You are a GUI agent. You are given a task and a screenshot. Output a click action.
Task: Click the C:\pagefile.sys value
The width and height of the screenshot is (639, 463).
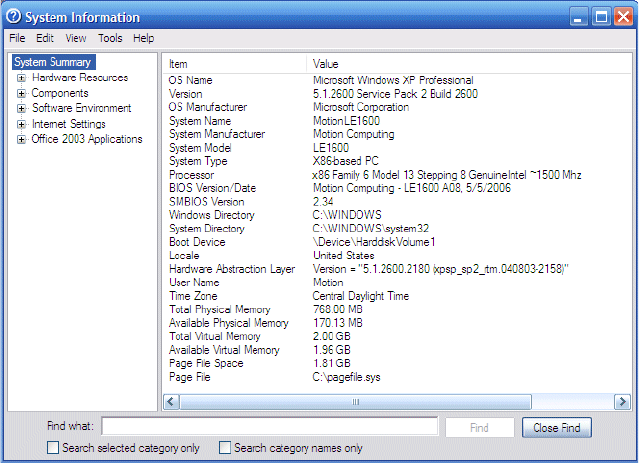(346, 377)
